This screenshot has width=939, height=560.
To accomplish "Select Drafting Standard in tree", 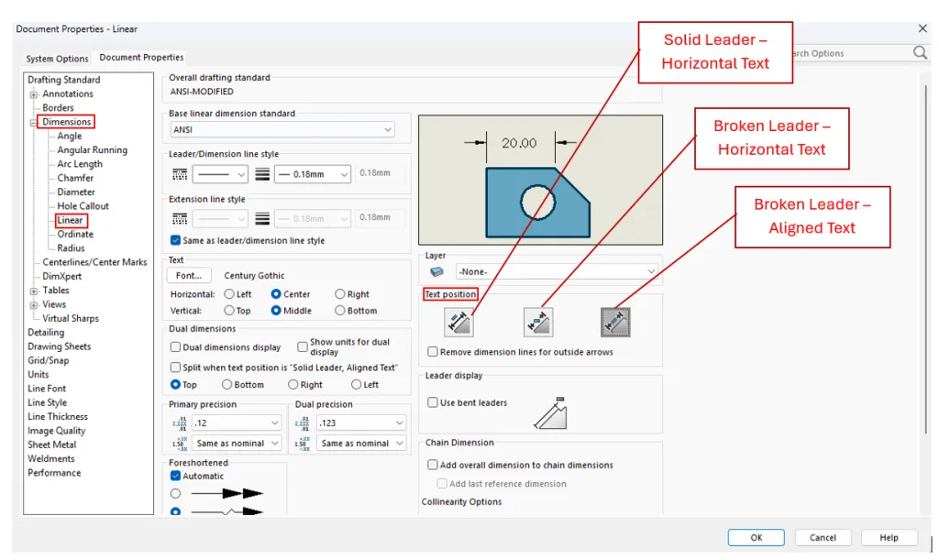I will click(64, 80).
